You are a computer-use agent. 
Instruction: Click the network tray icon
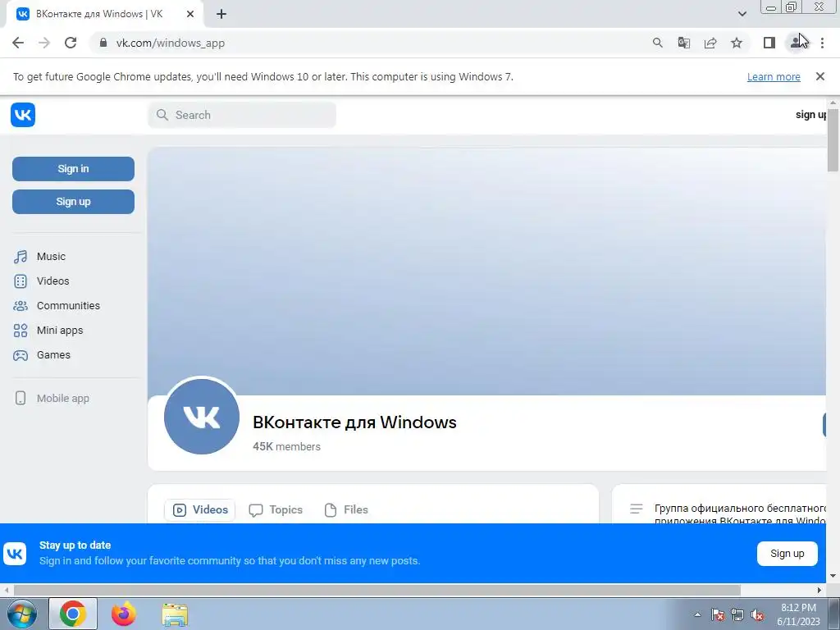(x=737, y=615)
